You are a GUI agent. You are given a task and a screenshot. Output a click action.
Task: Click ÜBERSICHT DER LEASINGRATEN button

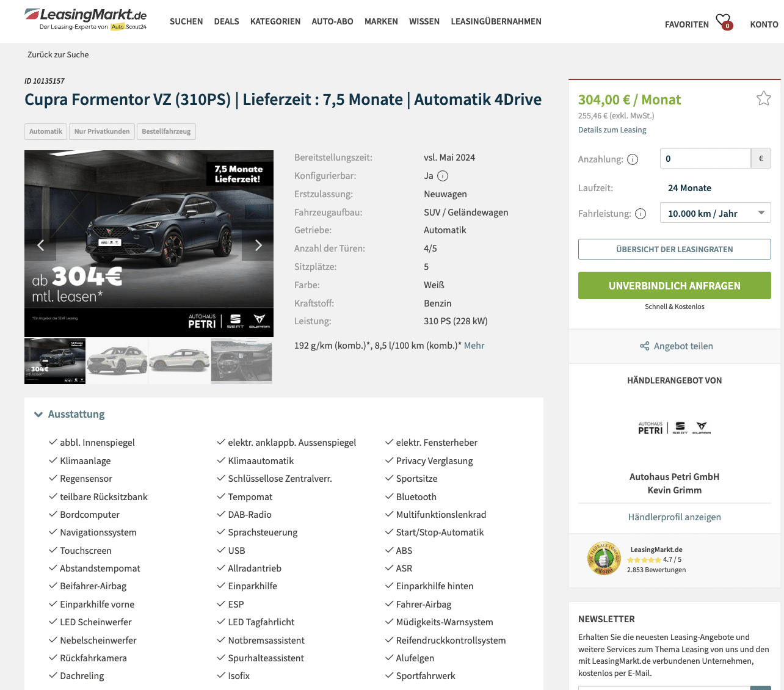(x=674, y=249)
